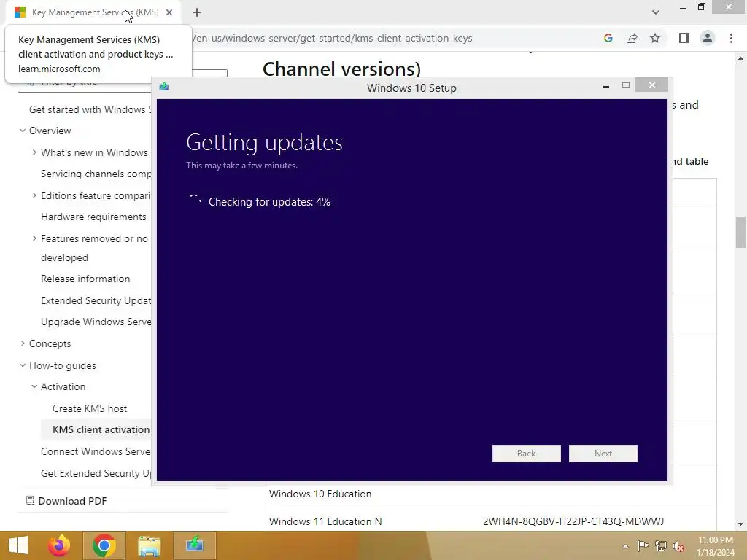Open a new Chrome tab with plus icon
The image size is (747, 560).
(x=197, y=12)
